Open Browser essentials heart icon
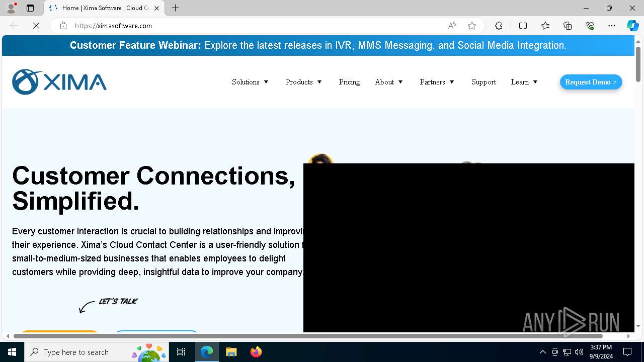 click(x=590, y=26)
